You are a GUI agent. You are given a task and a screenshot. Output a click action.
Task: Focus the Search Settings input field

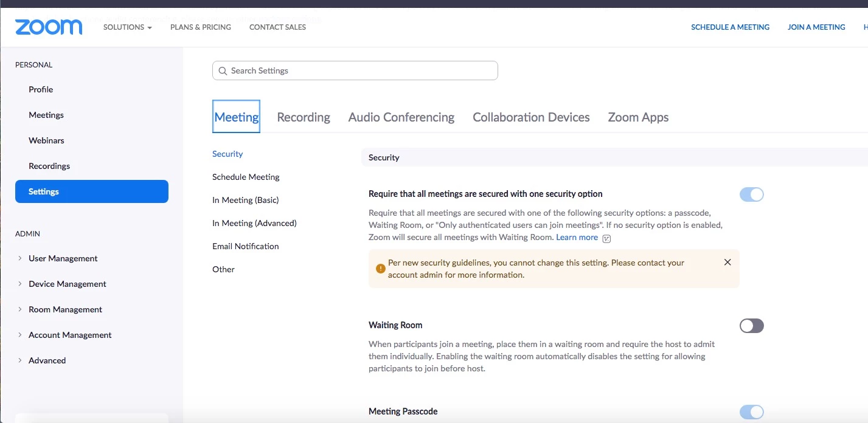click(355, 70)
